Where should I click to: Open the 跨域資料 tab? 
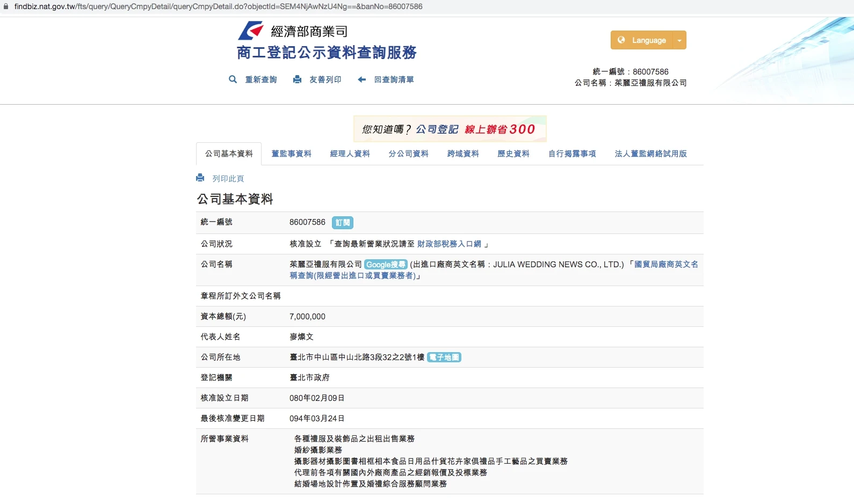point(462,154)
